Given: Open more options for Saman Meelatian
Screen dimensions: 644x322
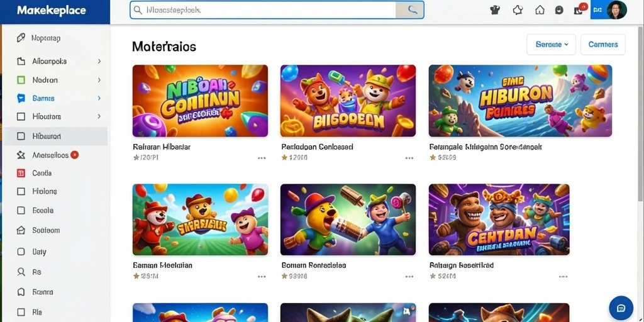Looking at the screenshot, I should [x=262, y=277].
